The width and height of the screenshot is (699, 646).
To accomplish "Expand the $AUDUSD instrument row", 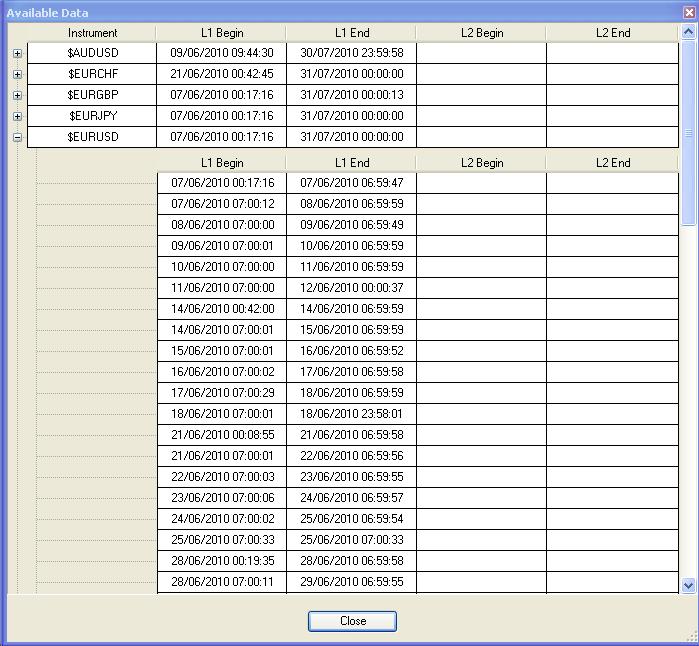I will point(17,53).
